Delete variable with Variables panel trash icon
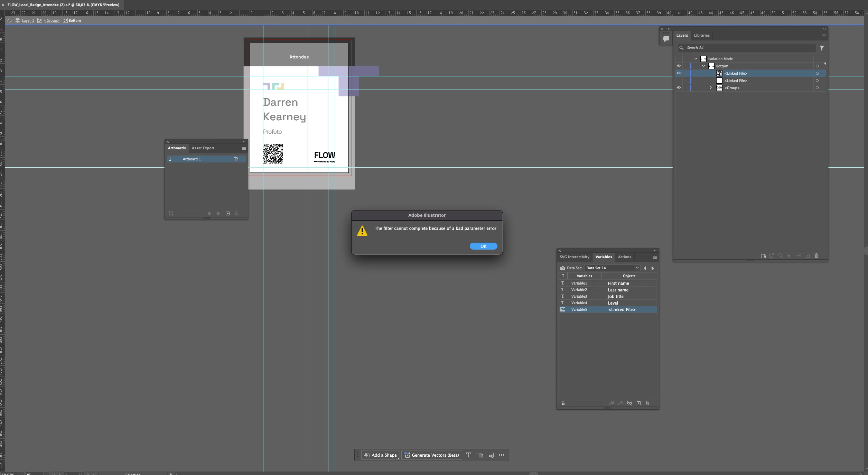Image resolution: width=868 pixels, height=475 pixels. click(647, 403)
